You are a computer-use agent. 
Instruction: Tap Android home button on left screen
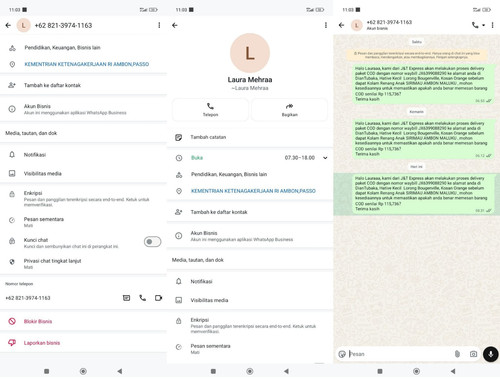83,371
